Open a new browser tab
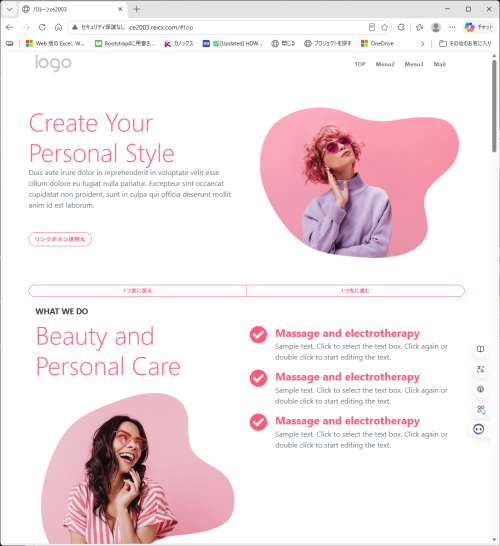The image size is (500, 546). [136, 9]
